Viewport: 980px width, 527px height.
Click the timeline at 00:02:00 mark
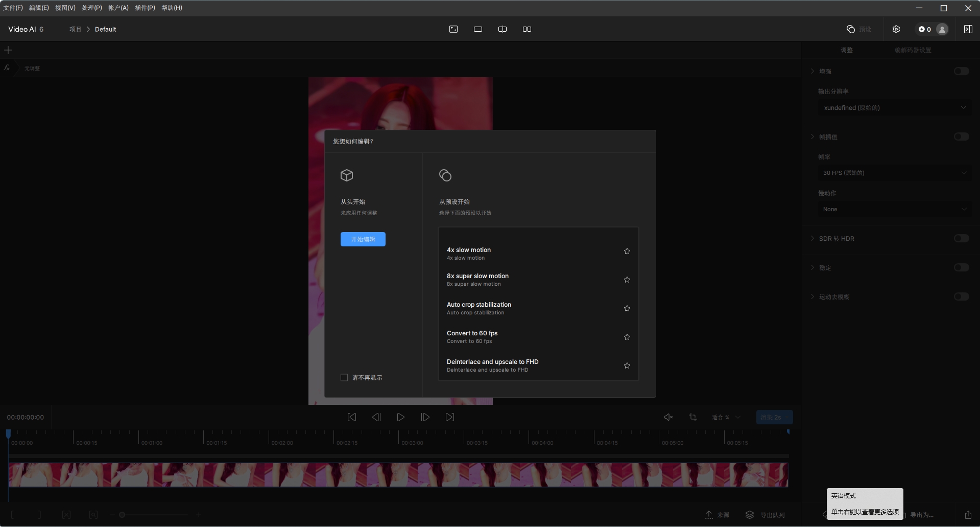tap(282, 443)
